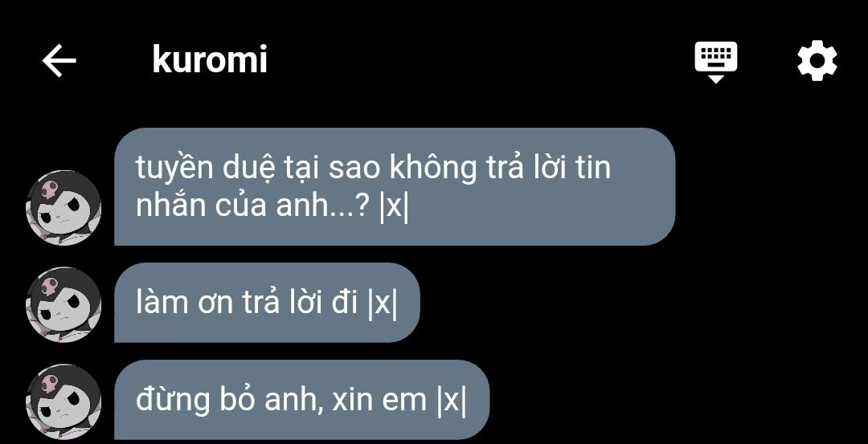
Task: Select the 'đừng bỏ anh, xin em' message bubble
Action: pyautogui.click(x=301, y=400)
